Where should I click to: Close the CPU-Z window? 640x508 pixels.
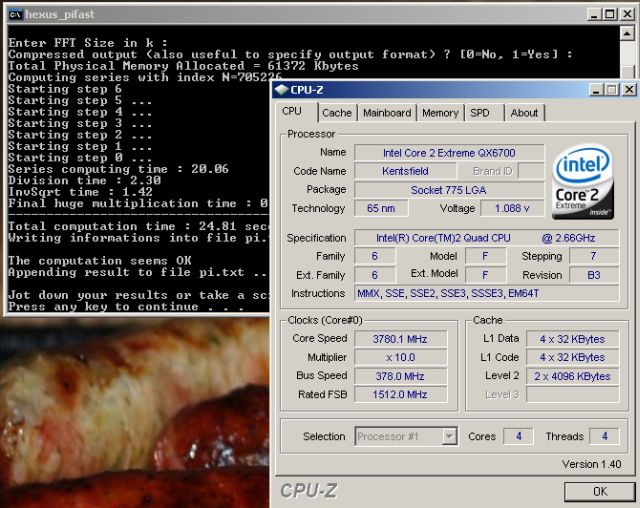pos(629,90)
